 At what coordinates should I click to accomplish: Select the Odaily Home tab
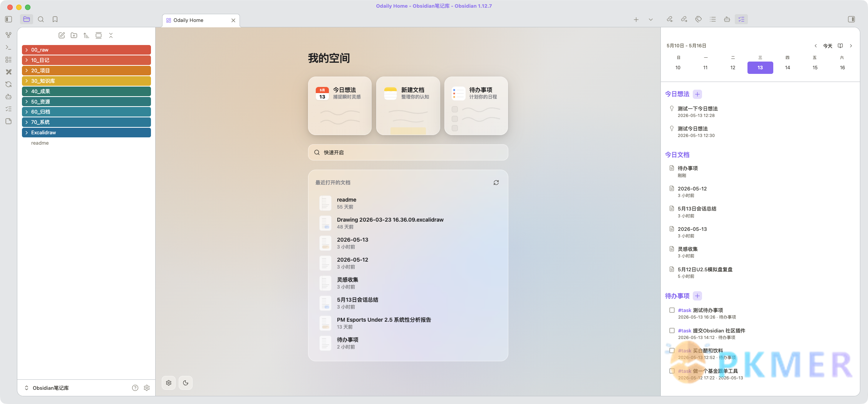coord(201,20)
